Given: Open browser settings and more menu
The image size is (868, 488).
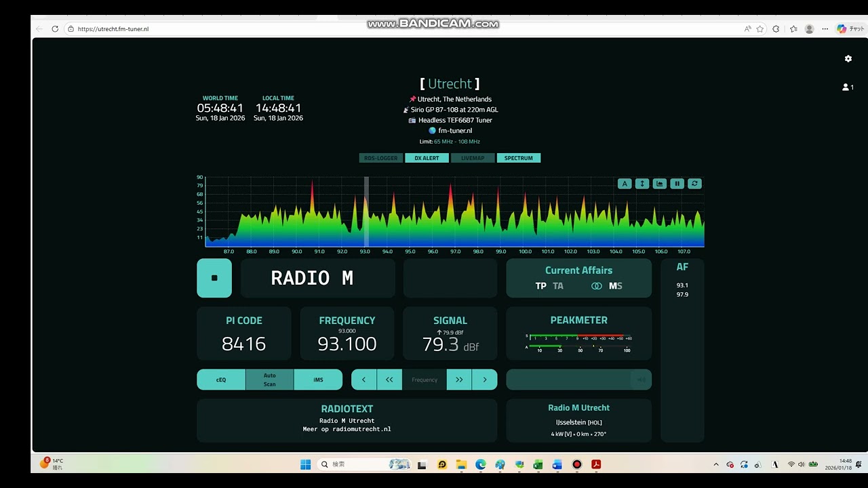Looking at the screenshot, I should [825, 29].
